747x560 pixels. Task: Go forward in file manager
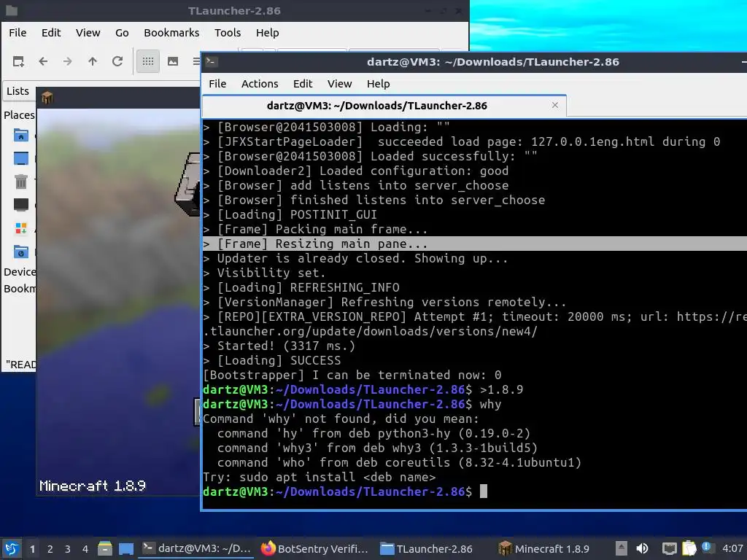(x=68, y=61)
